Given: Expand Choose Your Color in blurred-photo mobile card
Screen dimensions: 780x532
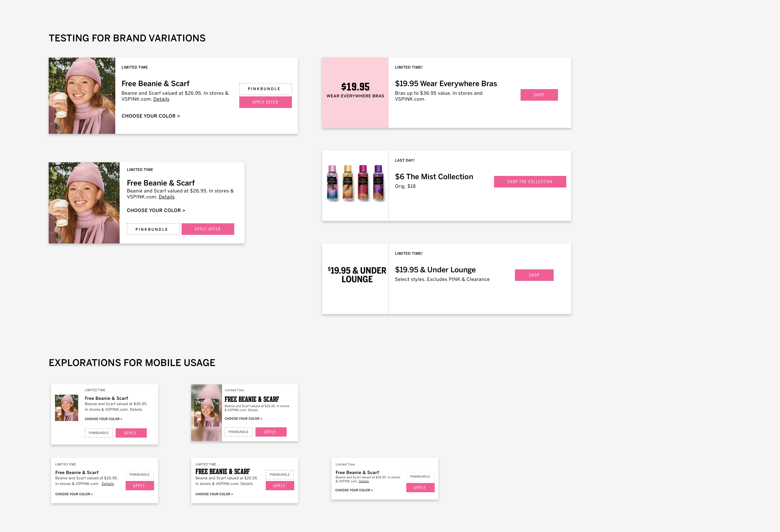Looking at the screenshot, I should point(243,418).
